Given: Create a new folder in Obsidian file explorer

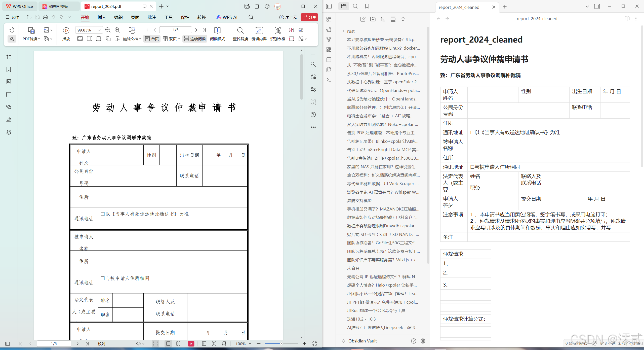Looking at the screenshot, I should click(x=373, y=19).
